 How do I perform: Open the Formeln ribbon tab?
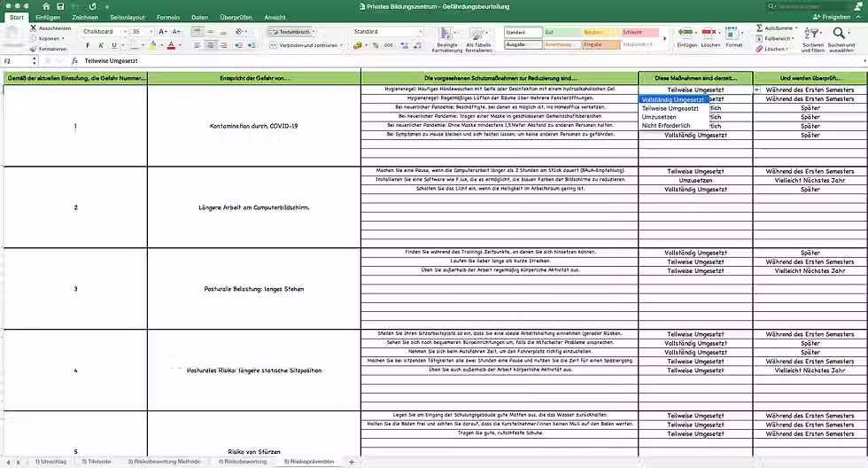pos(167,17)
